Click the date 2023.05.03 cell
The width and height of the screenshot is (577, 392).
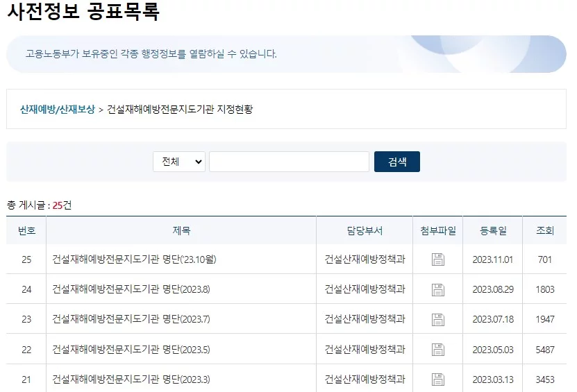click(x=493, y=350)
